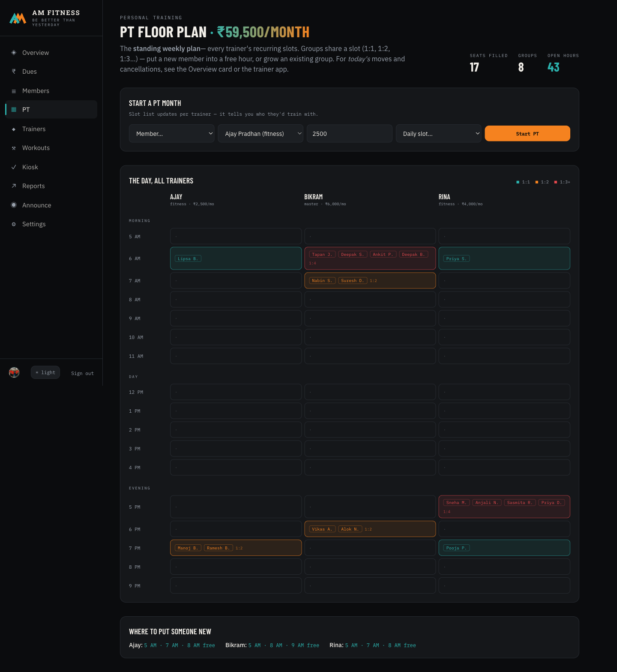The image size is (617, 672).
Task: Click Ajay's 8 AM free link
Action: click(x=201, y=645)
